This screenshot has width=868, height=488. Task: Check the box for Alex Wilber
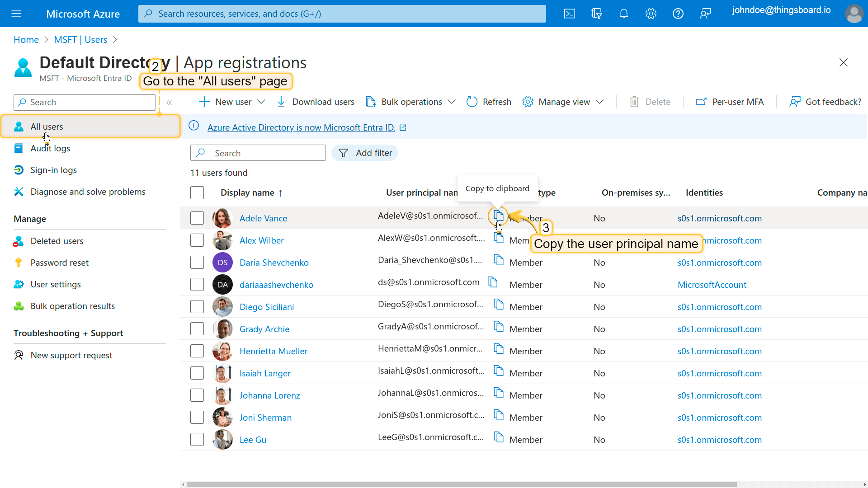197,240
